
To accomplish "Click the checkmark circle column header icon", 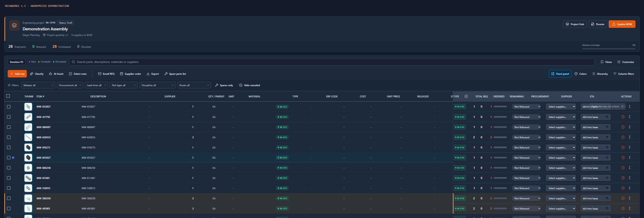I will [x=466, y=96].
